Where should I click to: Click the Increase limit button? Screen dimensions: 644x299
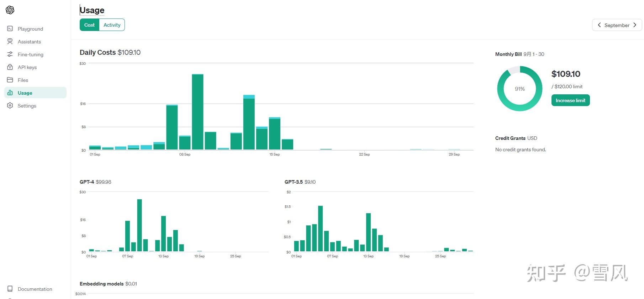click(570, 100)
